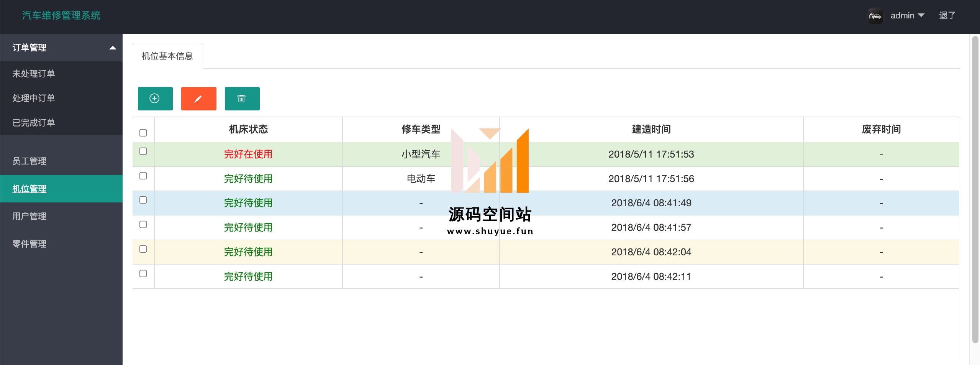The width and height of the screenshot is (980, 365).
Task: Open 未处理订单 in sidebar
Action: [x=61, y=74]
